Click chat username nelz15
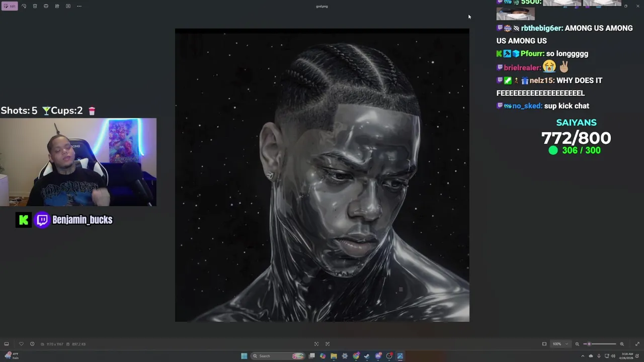Screen dimensions: 644x362 [x=541, y=80]
